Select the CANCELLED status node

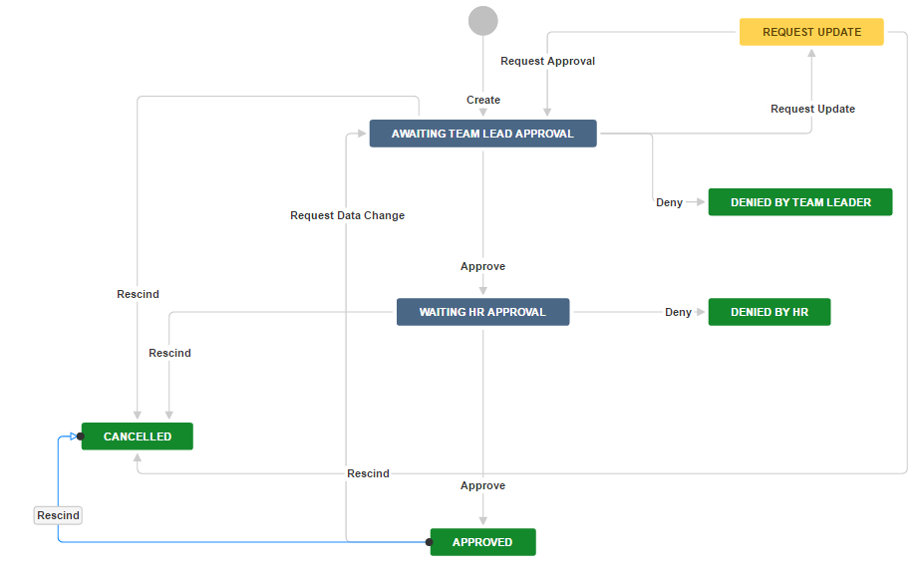tap(138, 436)
